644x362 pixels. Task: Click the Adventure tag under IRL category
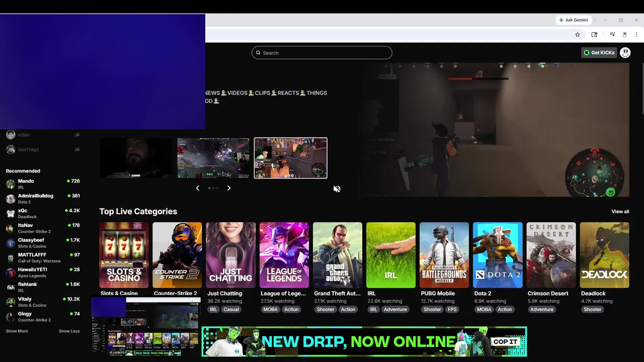point(395,310)
